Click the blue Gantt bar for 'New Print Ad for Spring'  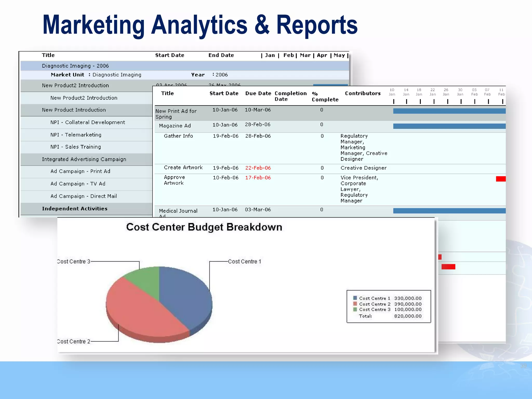[x=449, y=111]
